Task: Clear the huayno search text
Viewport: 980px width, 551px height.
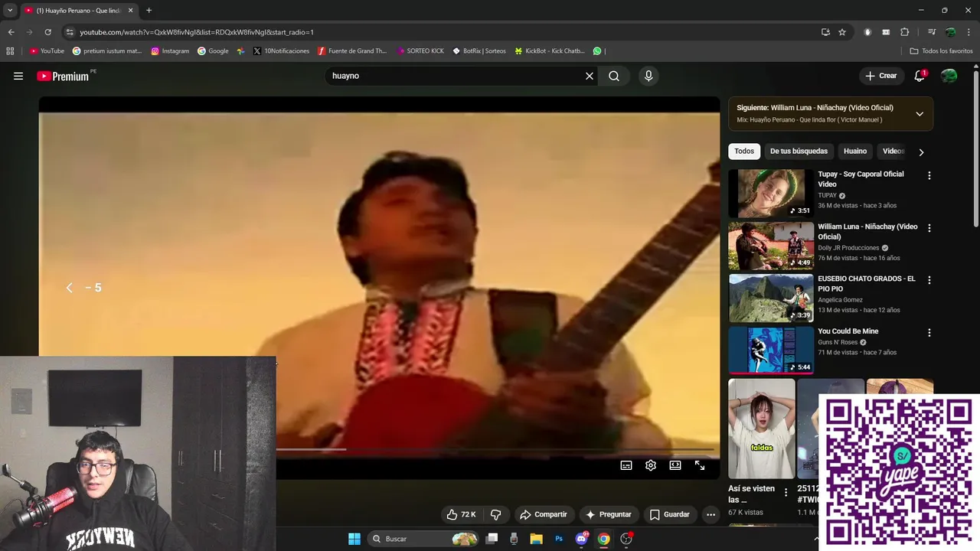Action: (x=590, y=76)
